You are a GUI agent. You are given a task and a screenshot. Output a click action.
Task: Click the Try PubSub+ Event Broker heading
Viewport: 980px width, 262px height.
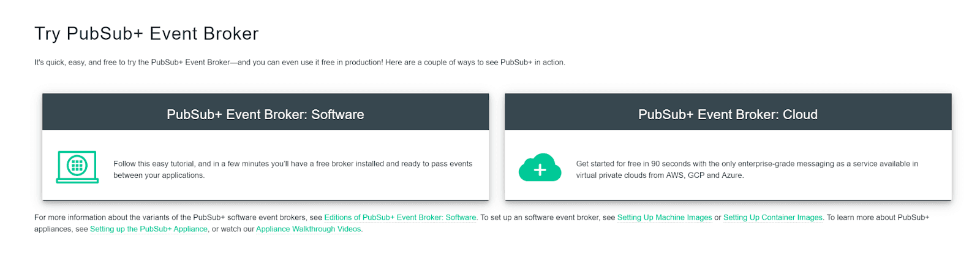[x=146, y=34]
